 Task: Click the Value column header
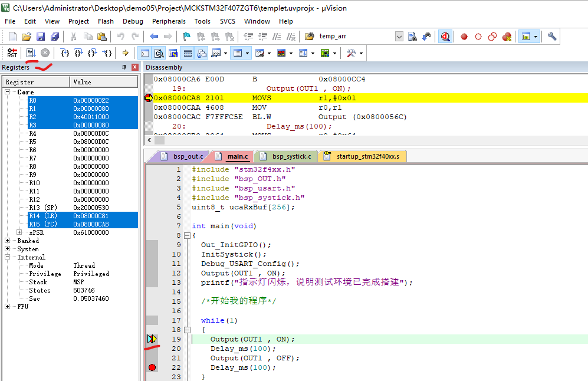point(103,82)
